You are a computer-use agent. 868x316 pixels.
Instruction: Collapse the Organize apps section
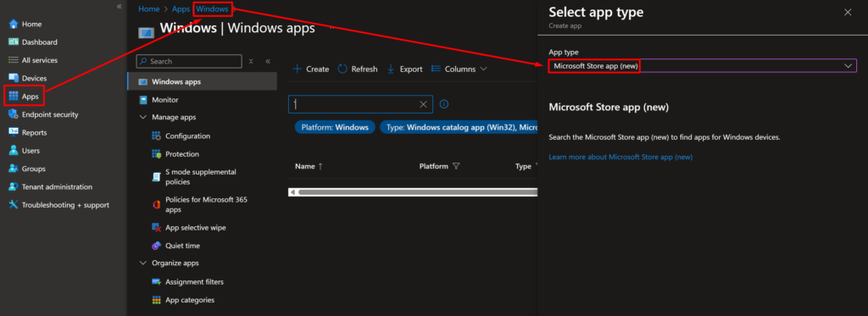point(142,263)
